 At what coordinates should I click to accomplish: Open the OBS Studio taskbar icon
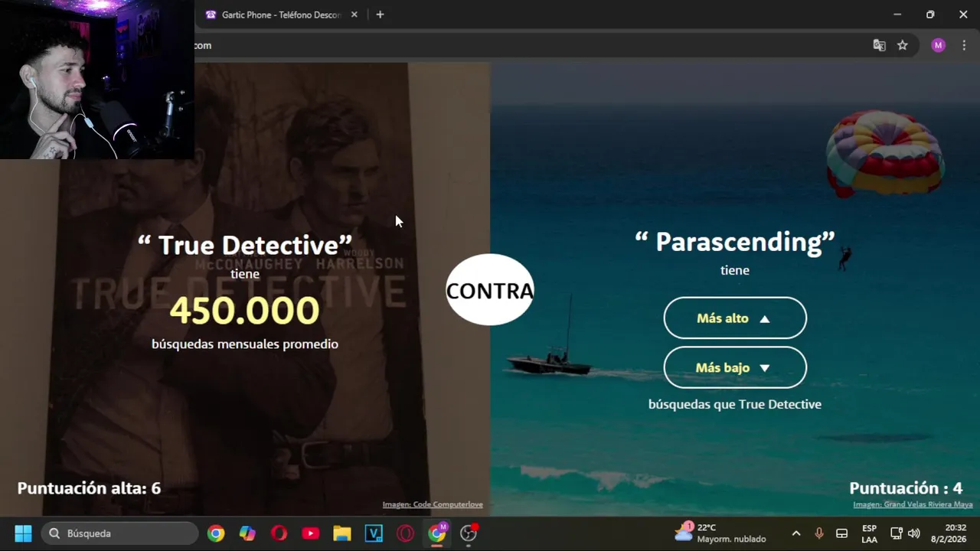[469, 533]
